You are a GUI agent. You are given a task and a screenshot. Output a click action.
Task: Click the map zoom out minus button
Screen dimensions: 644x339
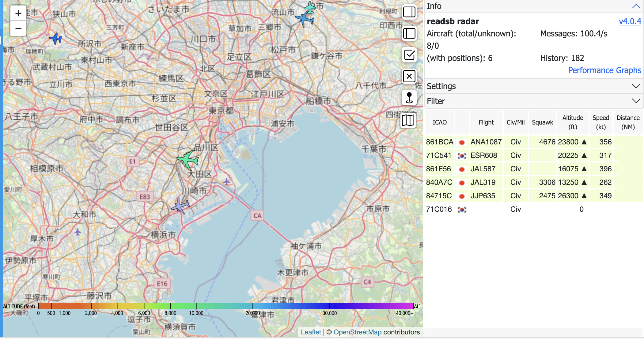pos(18,29)
